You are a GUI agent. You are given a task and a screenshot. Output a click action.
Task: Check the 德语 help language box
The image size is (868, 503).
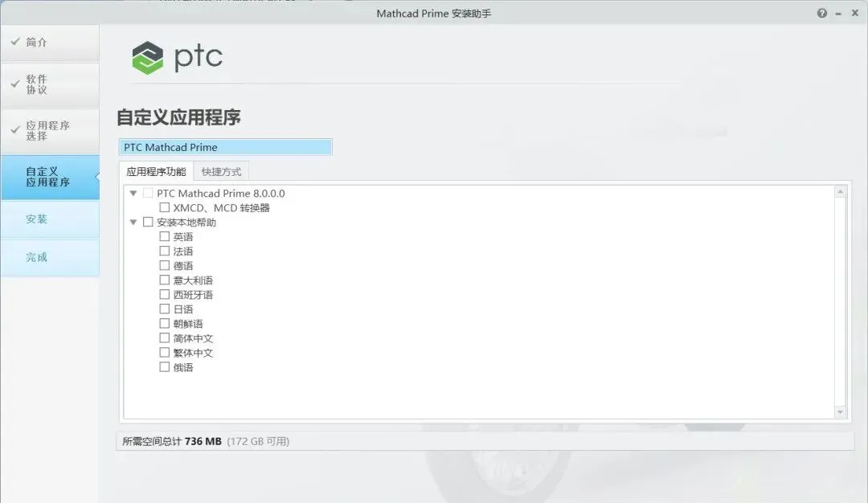pos(165,266)
